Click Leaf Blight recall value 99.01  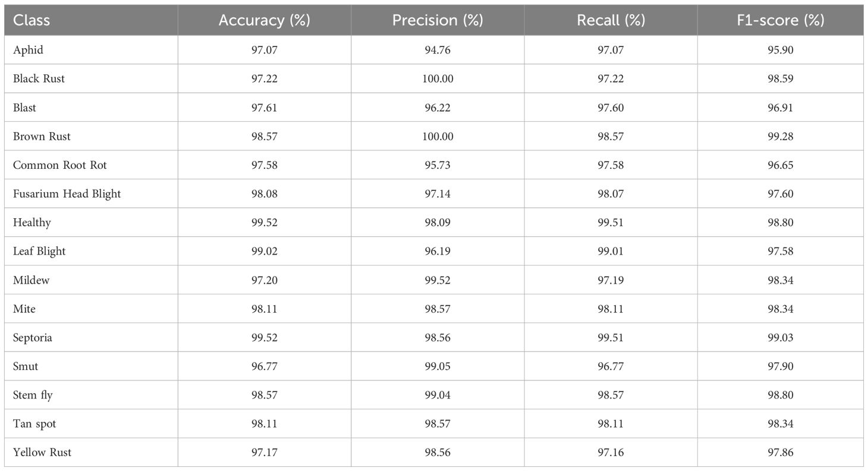click(611, 251)
